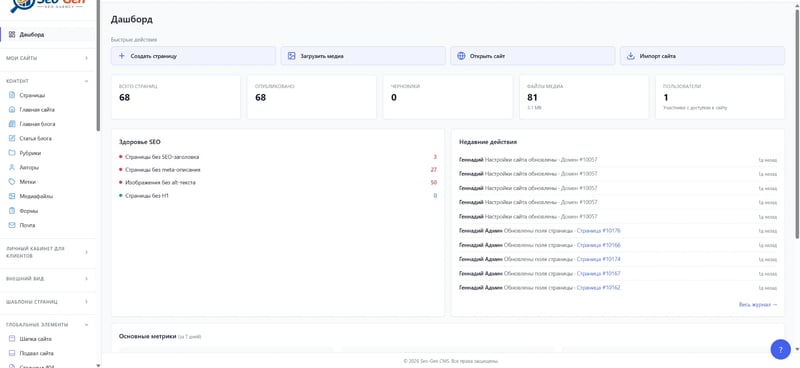Viewport: 800px width, 368px height.
Task: Click the Главная блога icon
Action: [x=12, y=124]
